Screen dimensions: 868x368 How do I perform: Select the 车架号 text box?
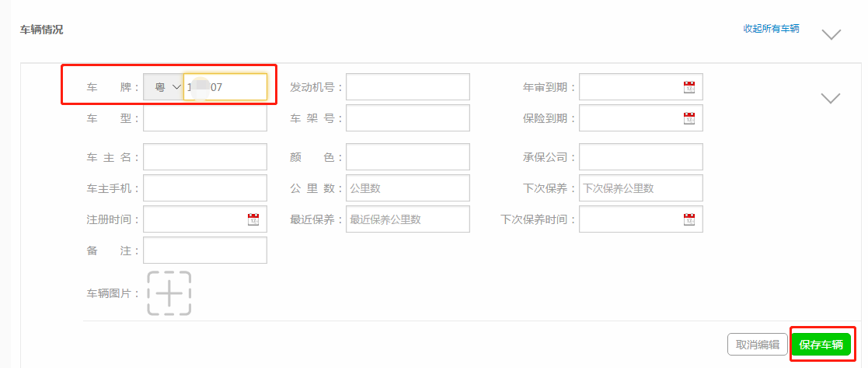pyautogui.click(x=408, y=118)
